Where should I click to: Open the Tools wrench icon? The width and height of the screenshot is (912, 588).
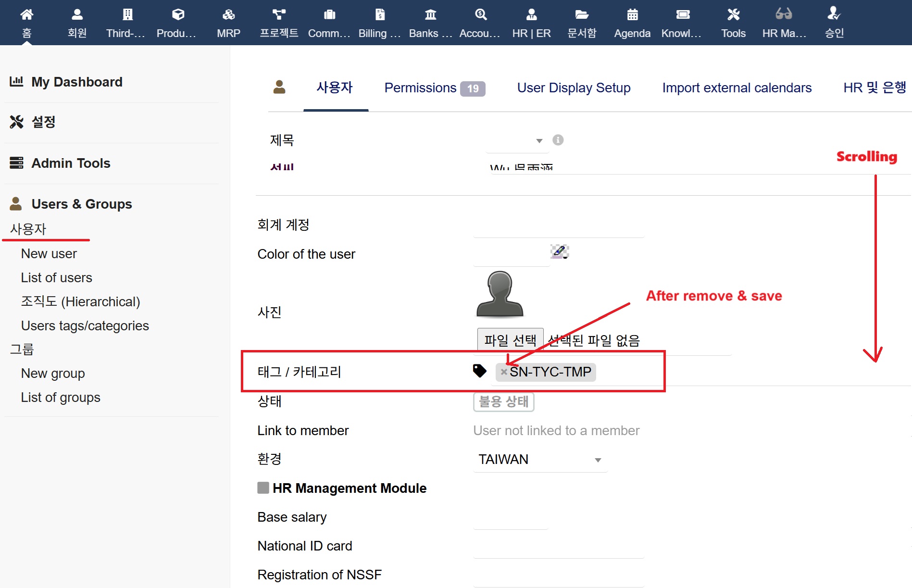[x=733, y=14]
